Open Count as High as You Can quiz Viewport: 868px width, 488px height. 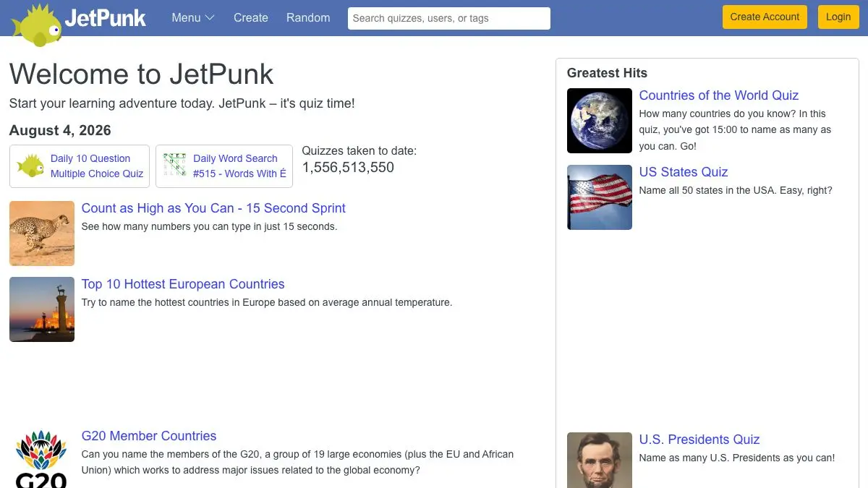(213, 208)
